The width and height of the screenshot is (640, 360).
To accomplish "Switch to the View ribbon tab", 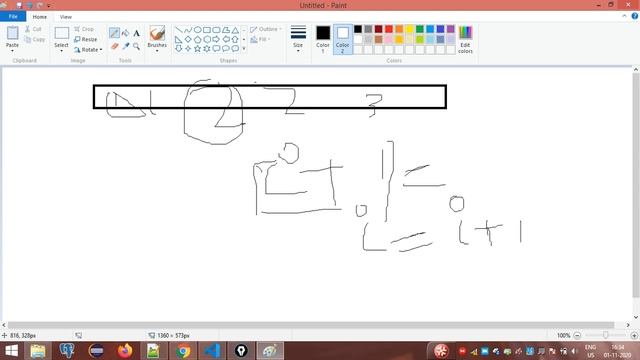I will pos(65,17).
